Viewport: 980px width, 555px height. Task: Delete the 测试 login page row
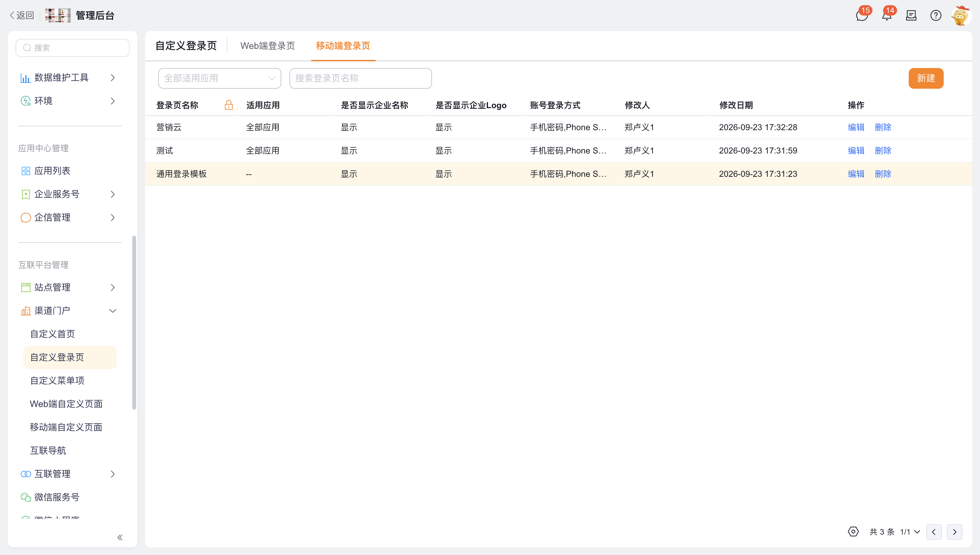[x=883, y=151]
